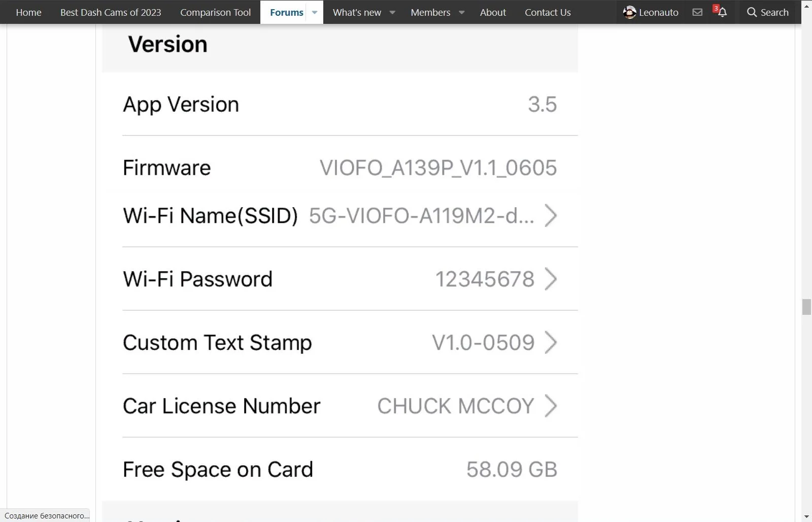Expand the Members dropdown arrow
The width and height of the screenshot is (812, 522).
tap(462, 12)
